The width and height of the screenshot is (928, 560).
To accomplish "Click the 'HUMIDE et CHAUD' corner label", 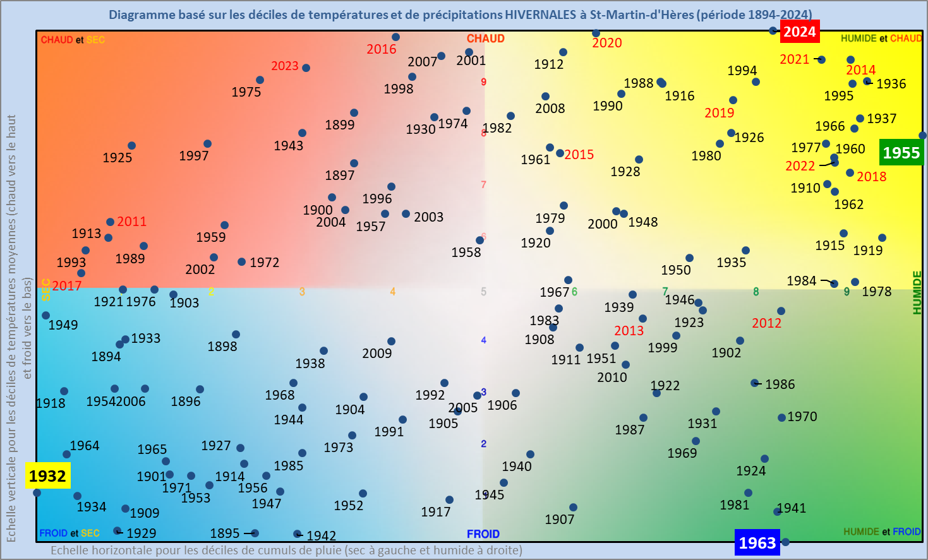I will (x=881, y=39).
